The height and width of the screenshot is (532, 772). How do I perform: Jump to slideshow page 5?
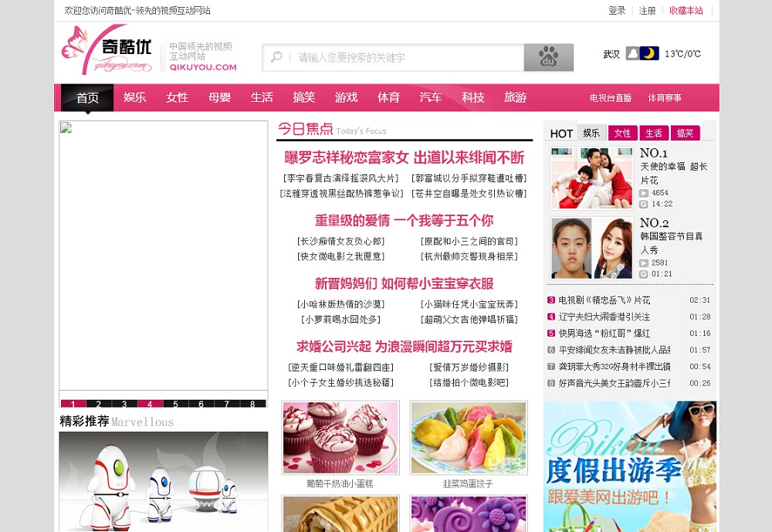pos(176,403)
